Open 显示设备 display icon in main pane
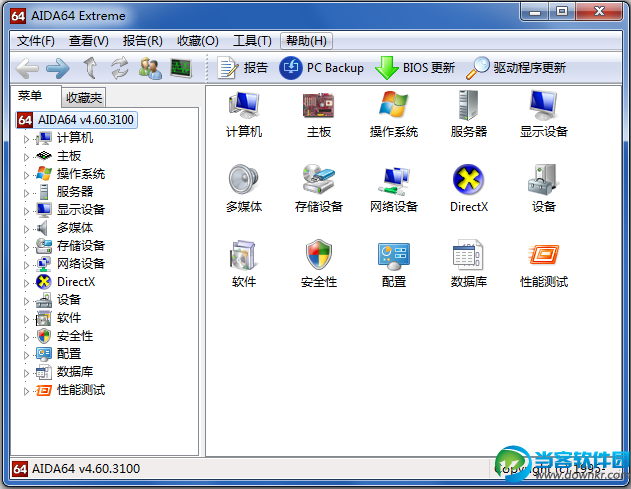631x489 pixels. point(544,115)
